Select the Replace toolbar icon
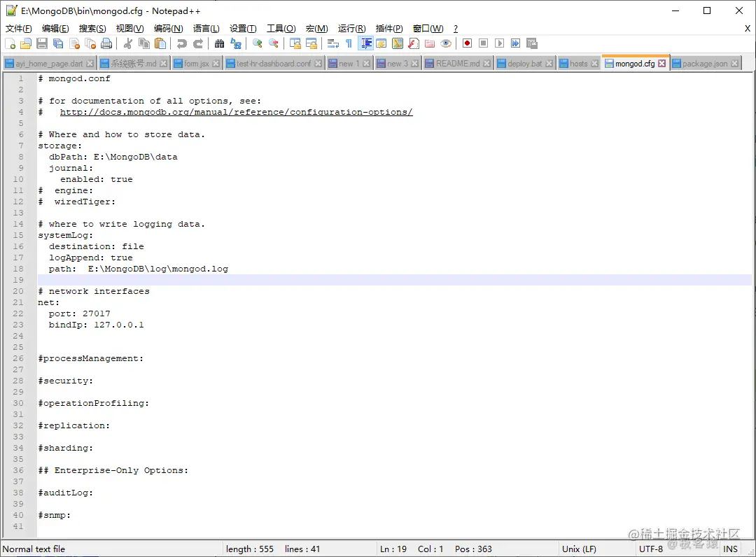 click(x=234, y=43)
